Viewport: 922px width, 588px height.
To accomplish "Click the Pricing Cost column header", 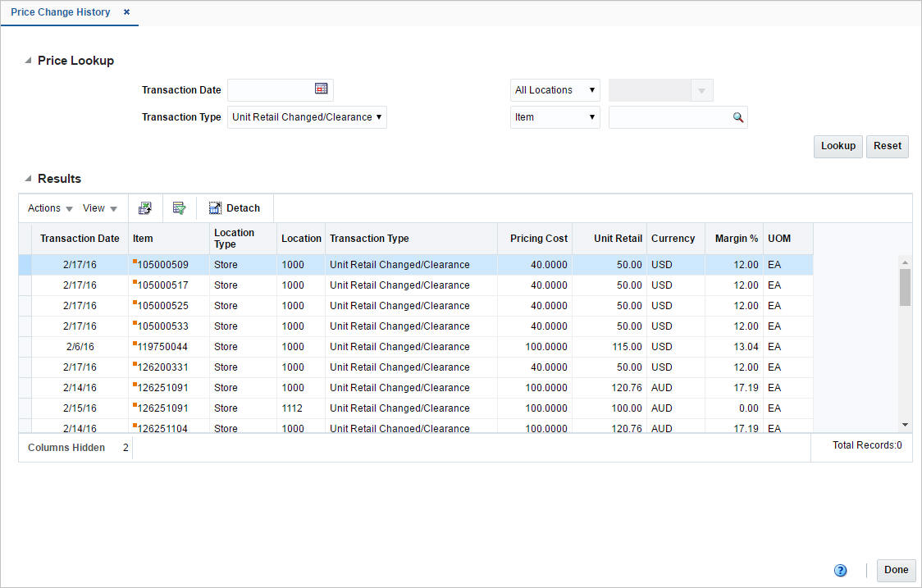I will [535, 239].
